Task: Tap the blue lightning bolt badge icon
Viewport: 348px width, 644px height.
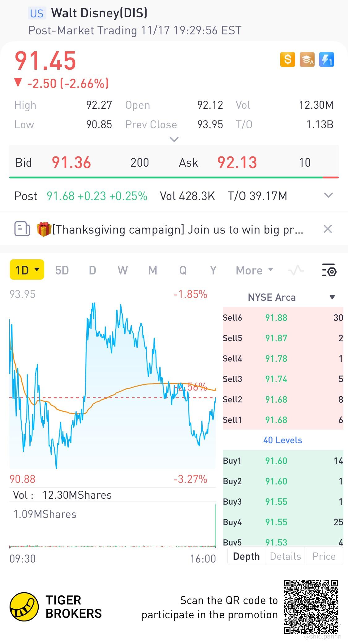Action: 326,59
